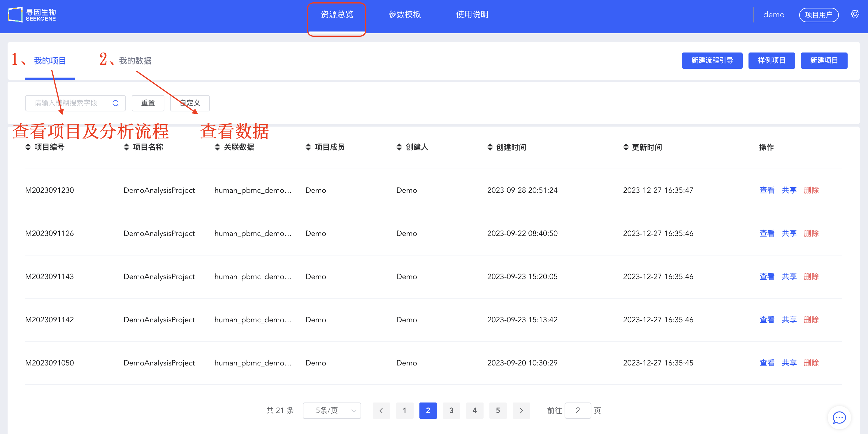Go to next page arrow
This screenshot has height=434, width=868.
[x=521, y=410]
